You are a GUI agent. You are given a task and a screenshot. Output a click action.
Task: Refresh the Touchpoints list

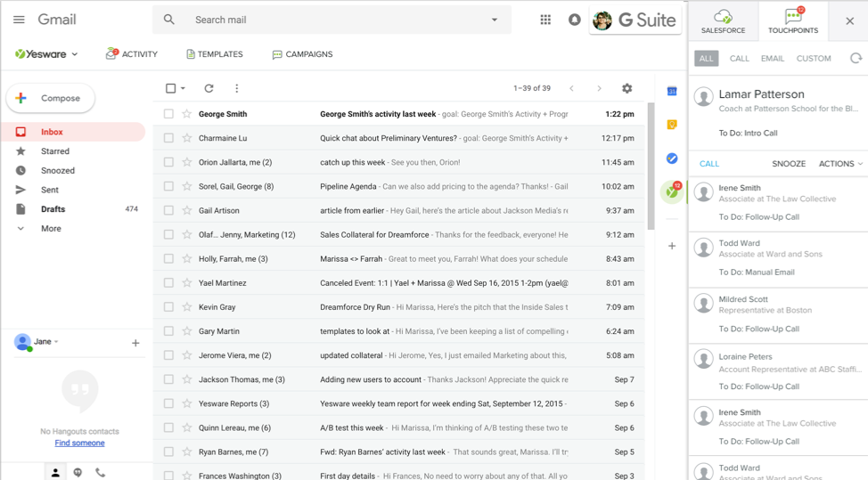pos(856,58)
